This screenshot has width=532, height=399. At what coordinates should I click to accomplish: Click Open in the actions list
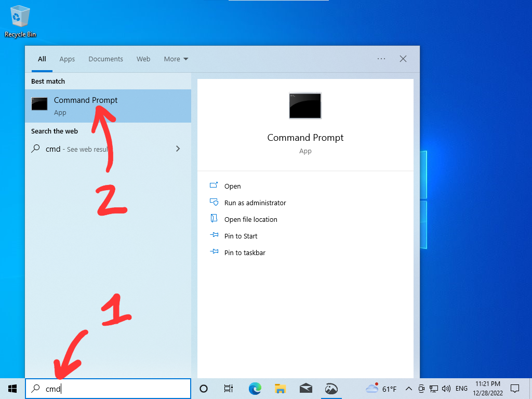tap(232, 187)
